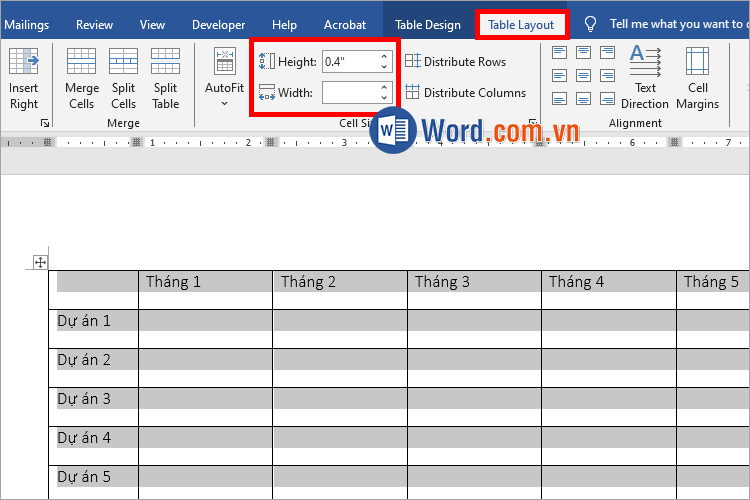
Task: Align cell text center left
Action: tap(559, 75)
